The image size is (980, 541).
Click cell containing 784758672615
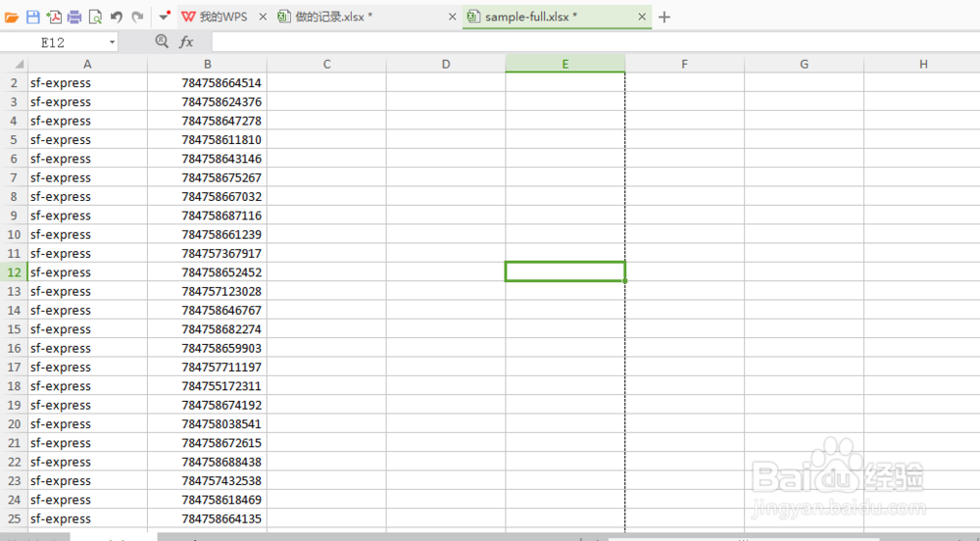[207, 443]
